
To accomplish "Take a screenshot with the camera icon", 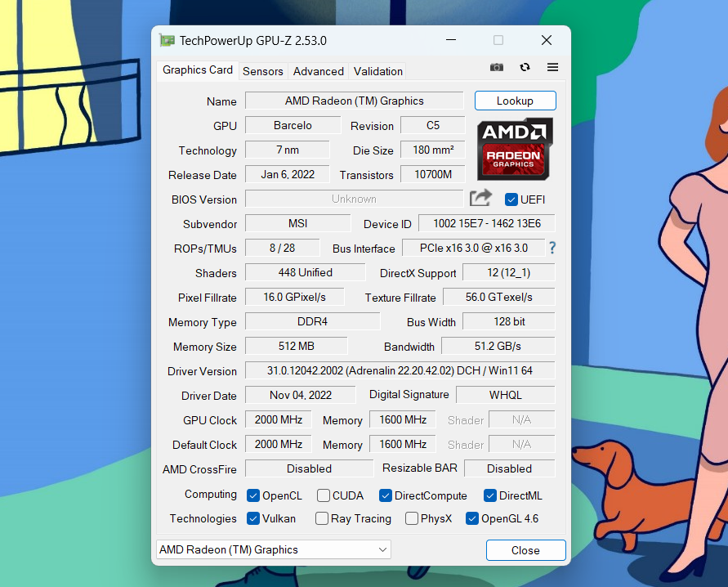I will pos(496,67).
